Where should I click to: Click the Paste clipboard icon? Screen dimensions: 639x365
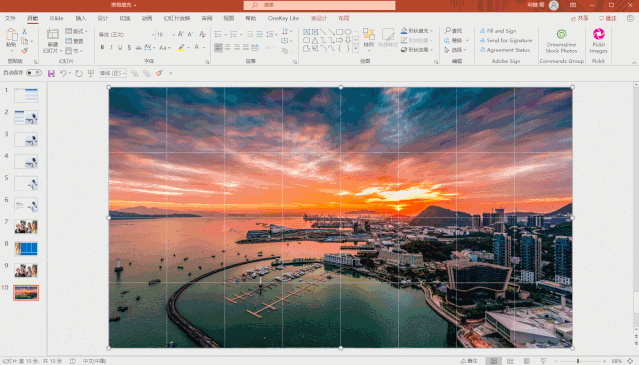(11, 37)
